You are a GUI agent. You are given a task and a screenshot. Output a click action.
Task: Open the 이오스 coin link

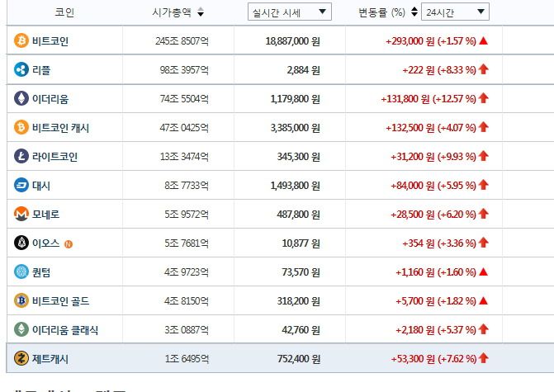tap(45, 243)
